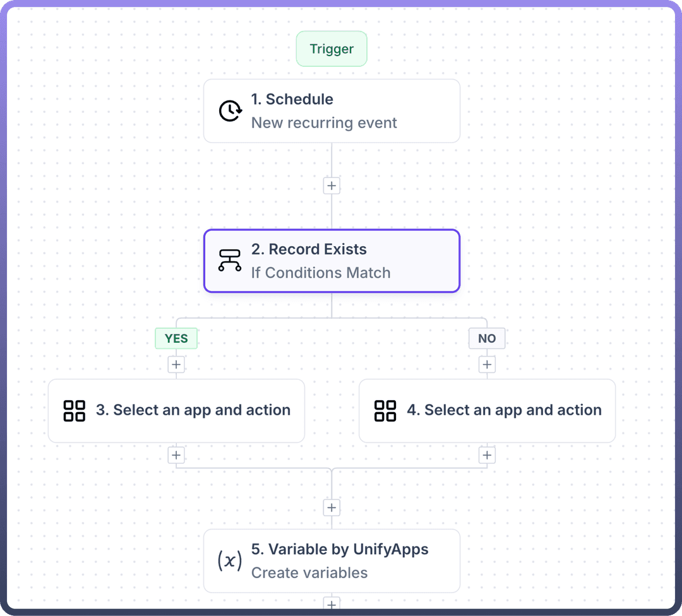Click the plus button under the YES label
Viewport: 682px width, 616px height.
(x=176, y=365)
